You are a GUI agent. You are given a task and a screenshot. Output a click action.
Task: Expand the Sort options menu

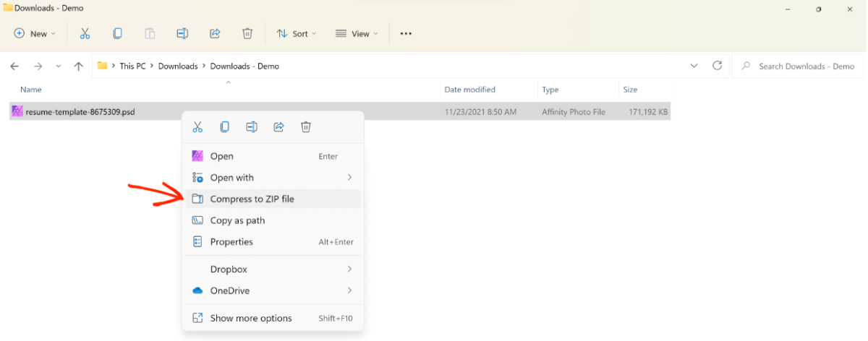pos(297,33)
